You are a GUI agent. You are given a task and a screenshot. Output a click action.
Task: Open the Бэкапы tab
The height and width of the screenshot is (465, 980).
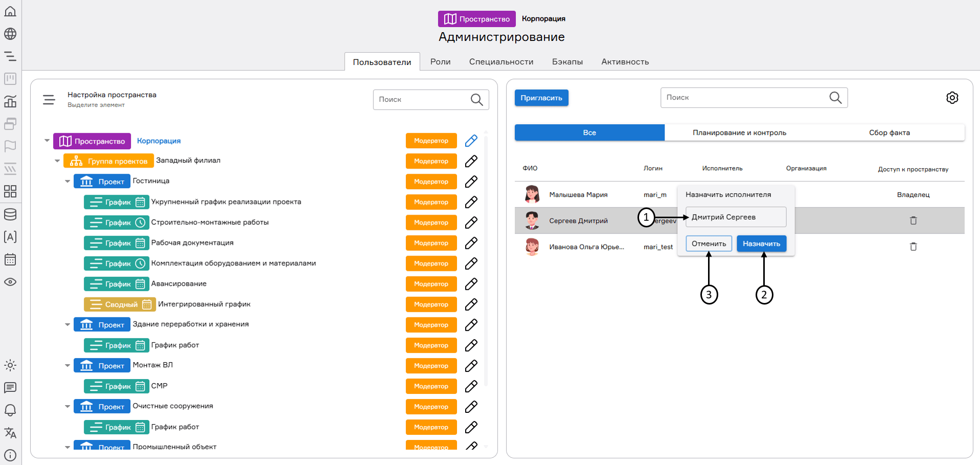567,62
